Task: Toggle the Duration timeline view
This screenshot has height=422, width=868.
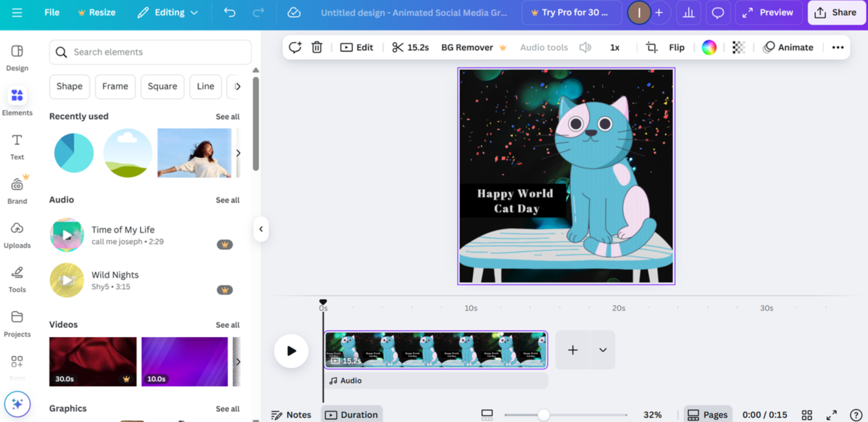Action: click(x=351, y=415)
